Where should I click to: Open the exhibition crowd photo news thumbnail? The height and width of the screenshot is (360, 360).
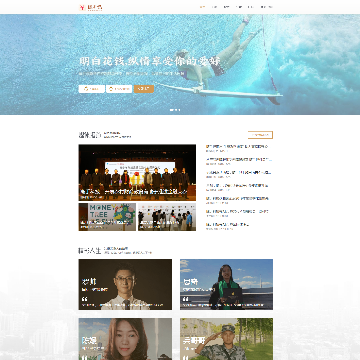(167, 217)
